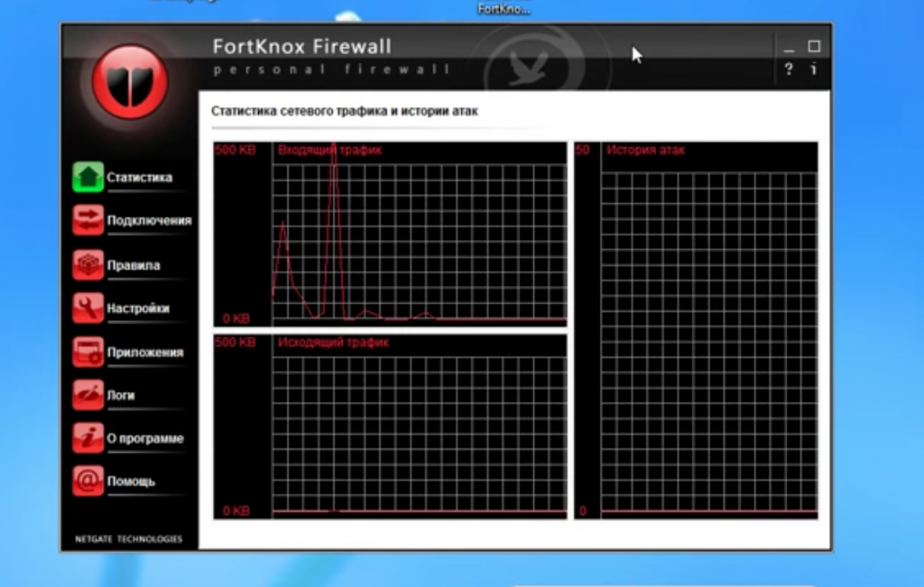Open the О программе label
924x587 pixels.
tap(145, 438)
